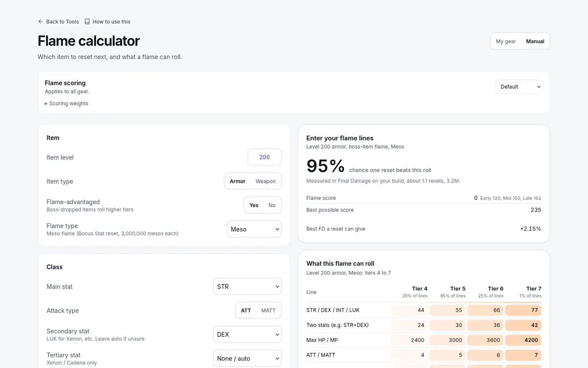Click the Item level field showing 200

point(265,158)
